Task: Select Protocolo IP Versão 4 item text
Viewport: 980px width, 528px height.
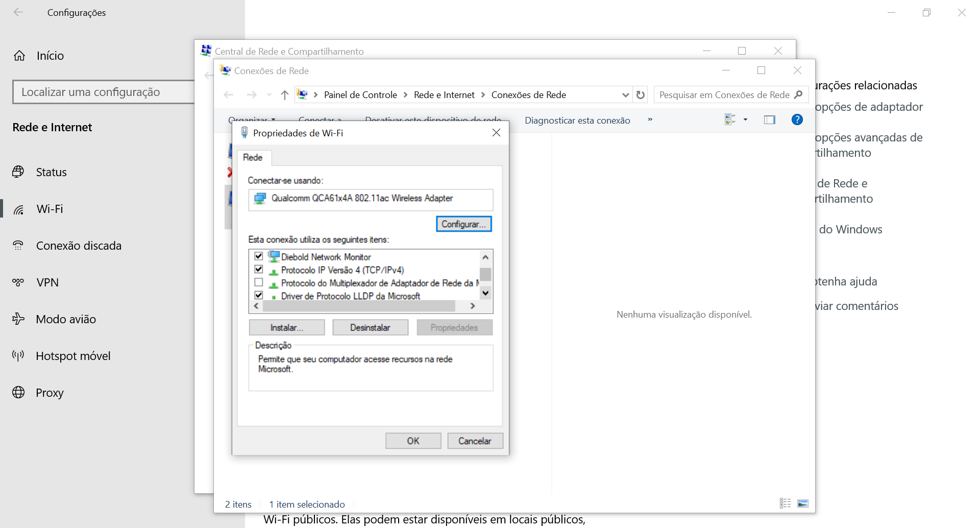Action: coord(342,270)
